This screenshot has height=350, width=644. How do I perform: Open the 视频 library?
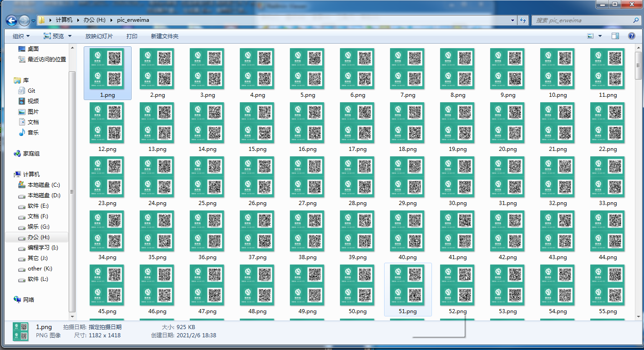tap(29, 101)
